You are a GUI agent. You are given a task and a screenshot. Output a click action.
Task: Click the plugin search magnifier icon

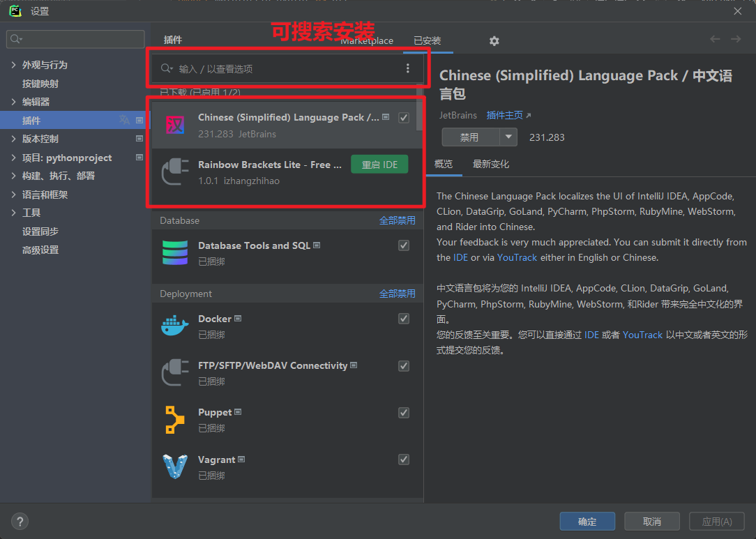[x=167, y=68]
